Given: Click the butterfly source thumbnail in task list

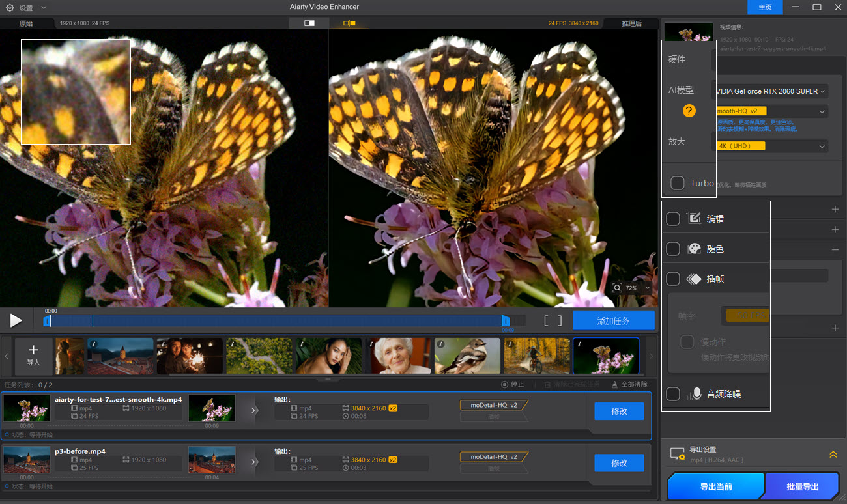Looking at the screenshot, I should 27,408.
